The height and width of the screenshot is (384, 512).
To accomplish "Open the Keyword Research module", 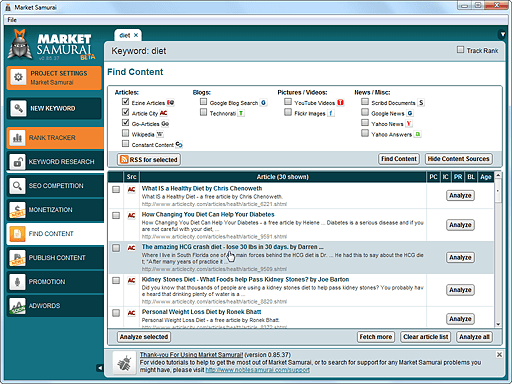I will point(55,162).
